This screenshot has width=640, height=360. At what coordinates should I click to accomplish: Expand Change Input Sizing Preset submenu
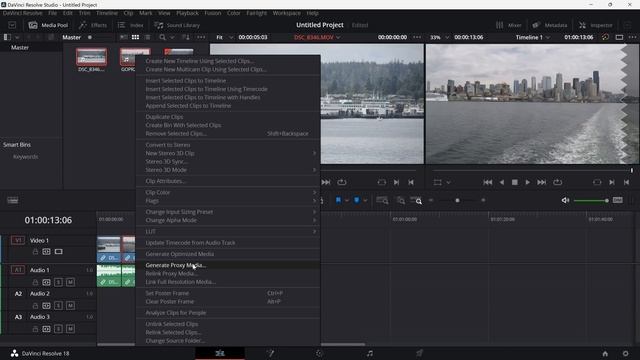coord(228,212)
